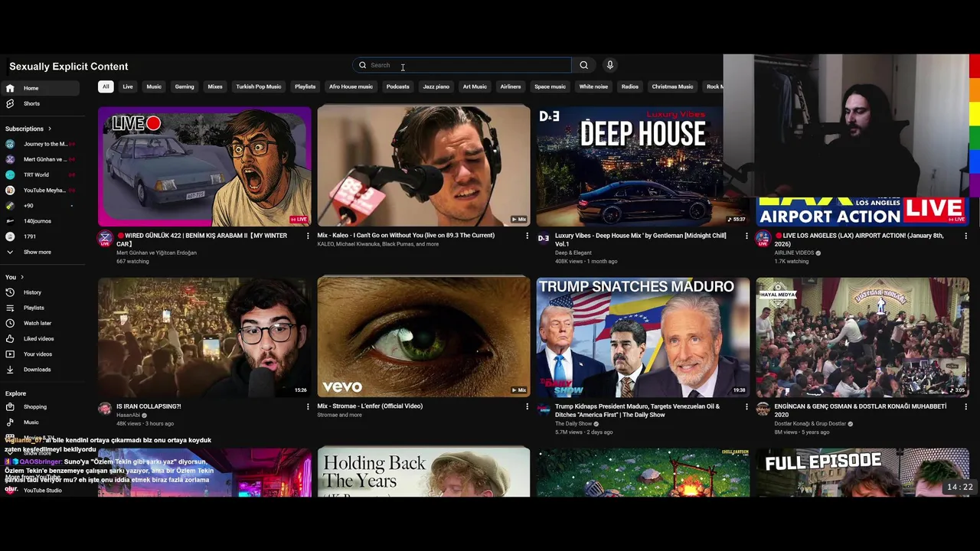The height and width of the screenshot is (551, 980).
Task: Open AIRLINE VIDEOS channel name link
Action: (794, 253)
